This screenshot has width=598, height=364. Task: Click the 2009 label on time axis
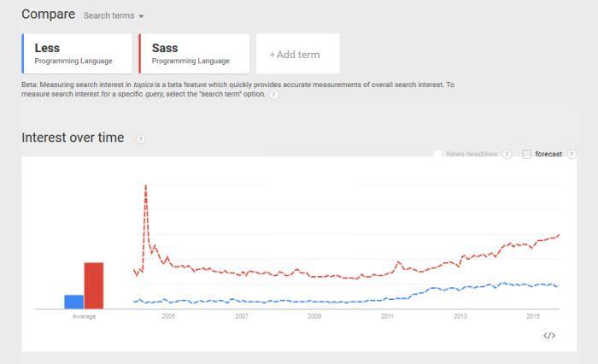[x=314, y=317]
